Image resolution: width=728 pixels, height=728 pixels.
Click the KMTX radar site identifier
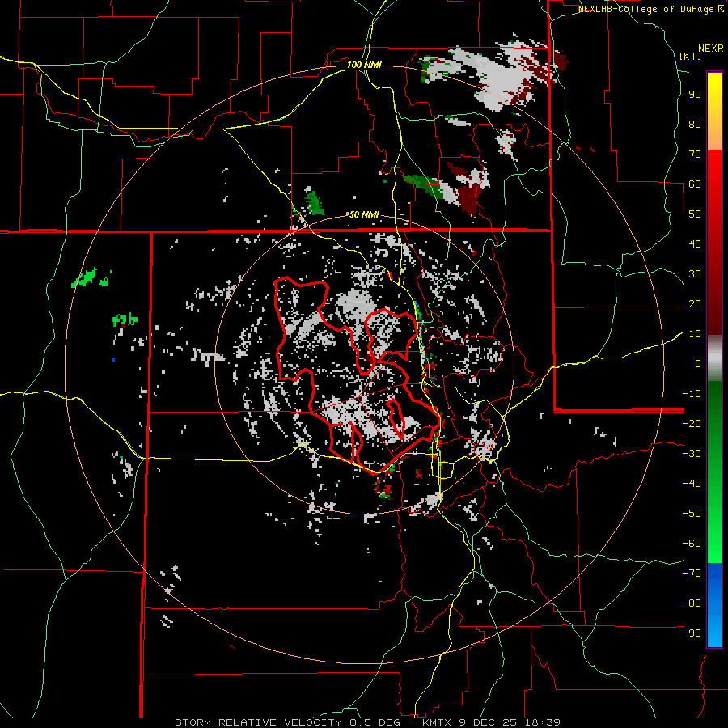click(x=437, y=722)
